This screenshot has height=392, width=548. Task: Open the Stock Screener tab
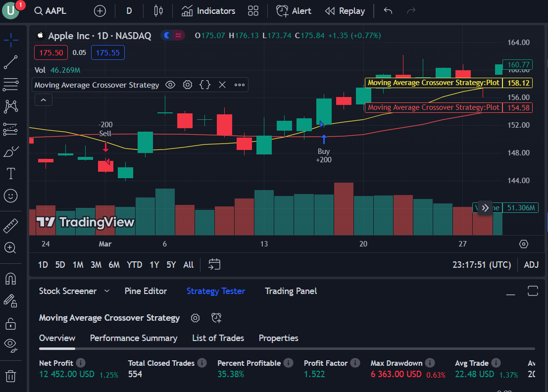[x=68, y=291]
